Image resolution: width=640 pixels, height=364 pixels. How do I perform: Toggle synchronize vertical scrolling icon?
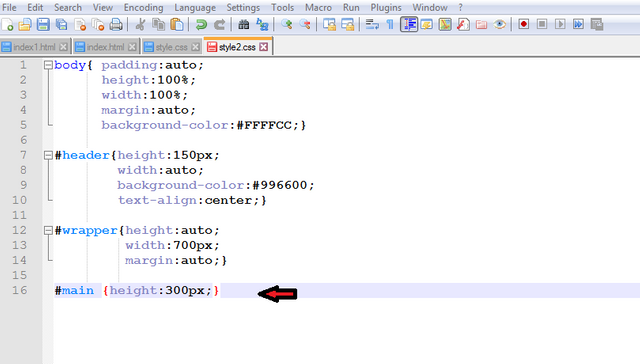click(329, 24)
